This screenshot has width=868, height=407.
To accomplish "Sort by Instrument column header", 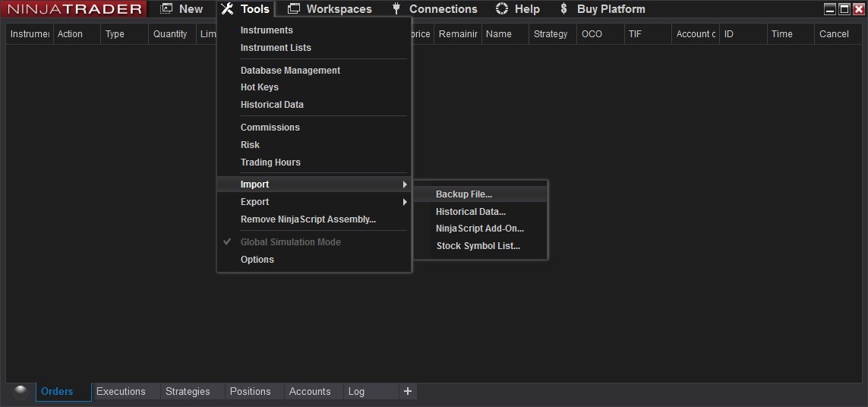I will pos(30,33).
